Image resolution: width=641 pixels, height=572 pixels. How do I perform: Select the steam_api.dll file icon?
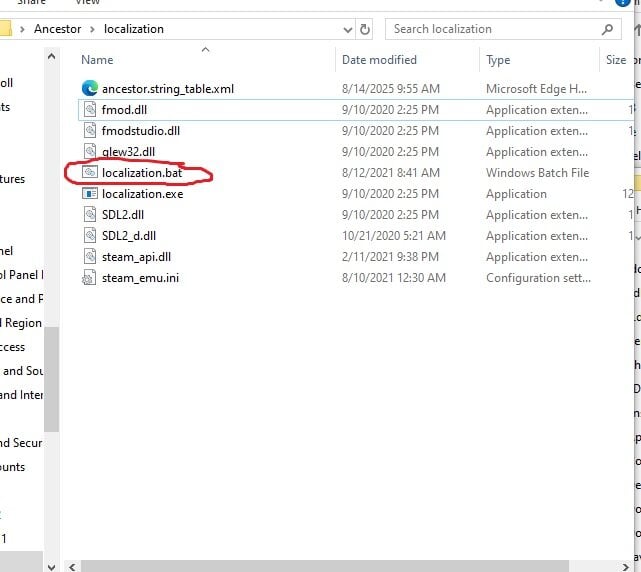point(90,256)
